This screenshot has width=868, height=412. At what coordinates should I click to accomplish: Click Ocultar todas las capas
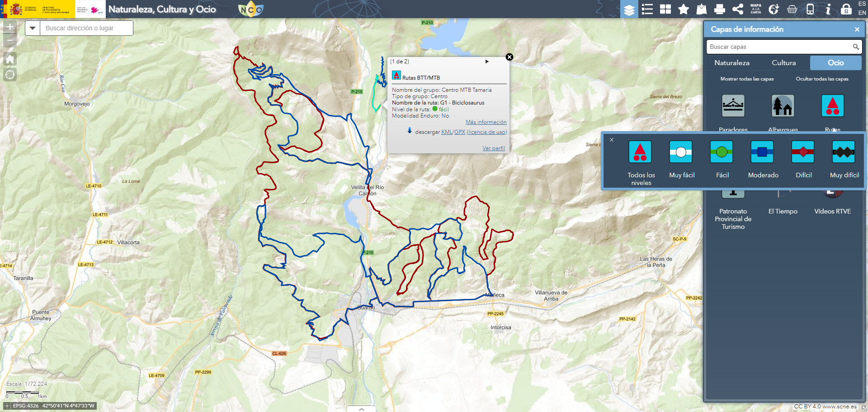[x=822, y=79]
